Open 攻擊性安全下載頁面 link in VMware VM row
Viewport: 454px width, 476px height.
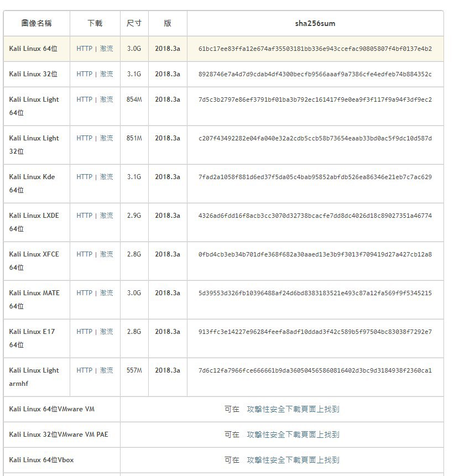click(281, 409)
